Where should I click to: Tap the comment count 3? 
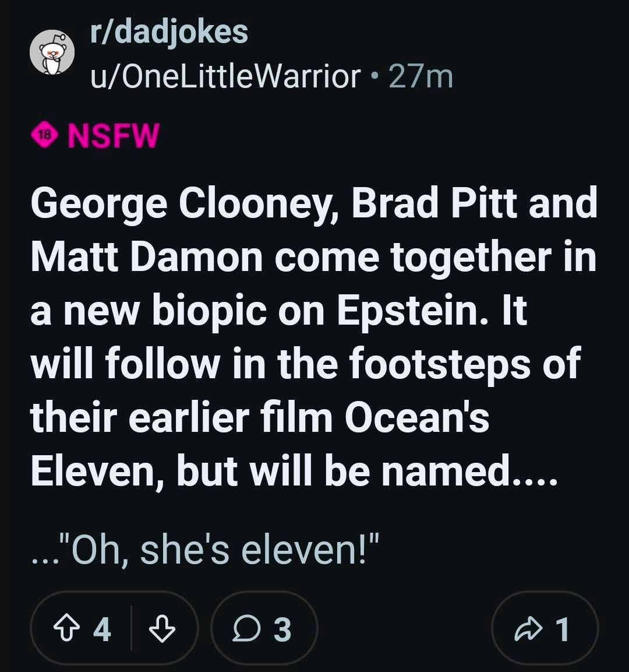(282, 629)
